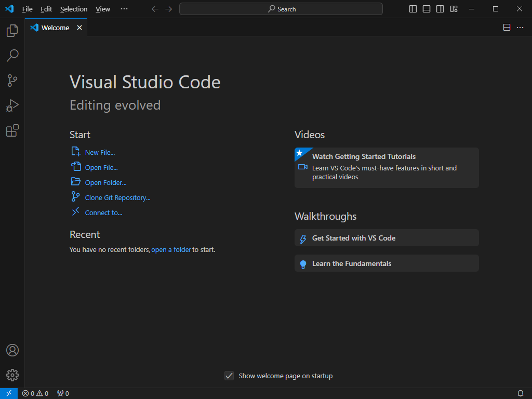532x399 pixels.
Task: Click the split editor icon in tab bar
Action: [x=507, y=28]
